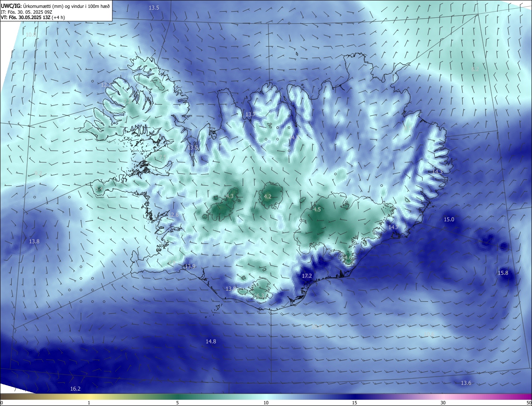The width and height of the screenshot is (532, 406).
Task: Click the 12.6 value label on the map
Action: click(173, 215)
